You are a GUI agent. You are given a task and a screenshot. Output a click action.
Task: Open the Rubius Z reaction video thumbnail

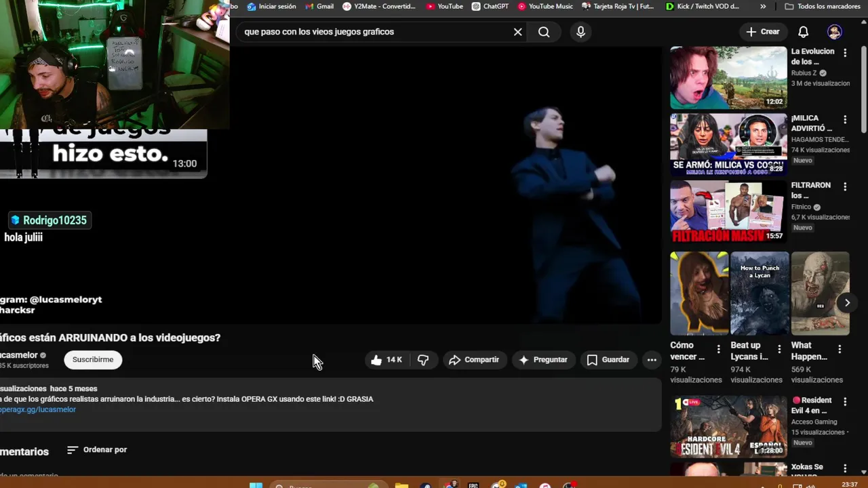728,77
